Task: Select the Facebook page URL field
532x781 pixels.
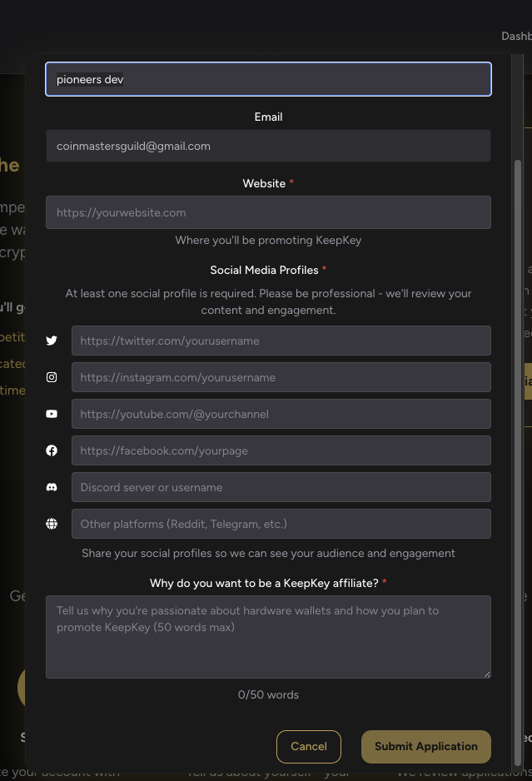Action: [281, 450]
